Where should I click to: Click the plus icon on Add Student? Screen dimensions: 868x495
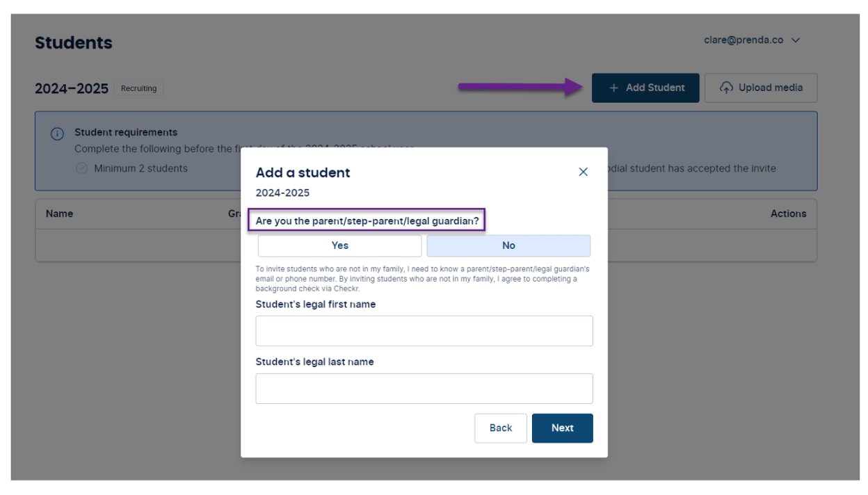pos(613,88)
